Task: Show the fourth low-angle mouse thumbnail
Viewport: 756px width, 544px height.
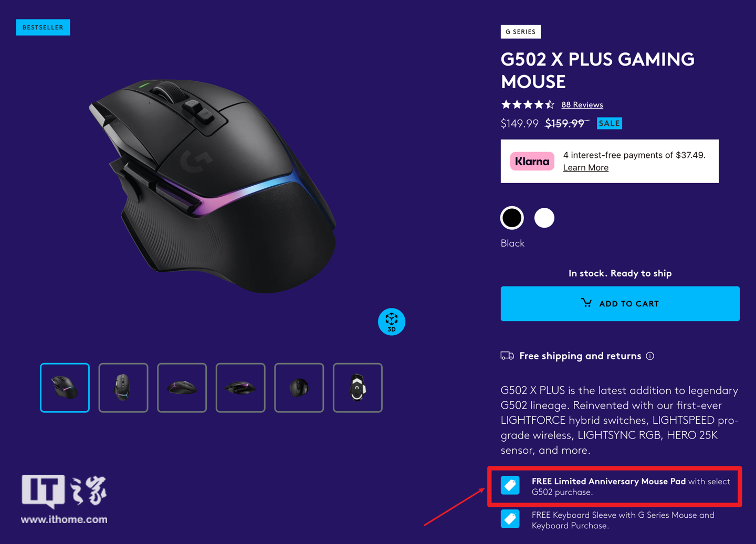Action: [240, 388]
